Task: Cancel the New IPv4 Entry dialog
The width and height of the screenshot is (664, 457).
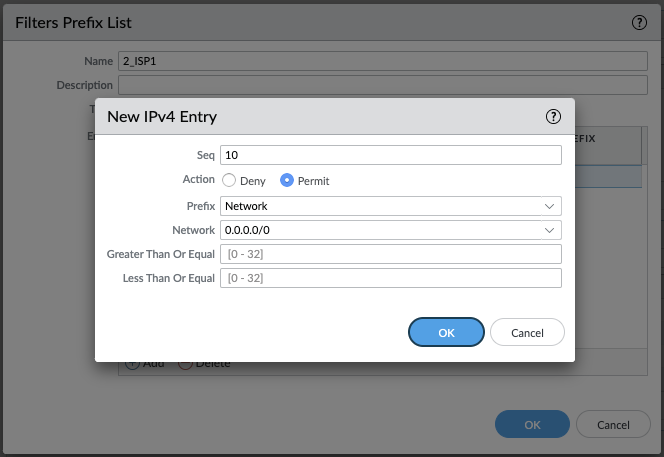Action: 527,332
